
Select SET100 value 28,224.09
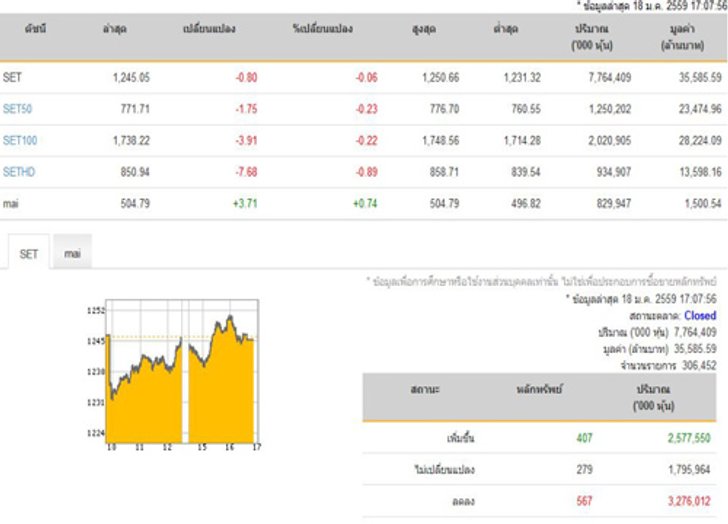(700, 140)
